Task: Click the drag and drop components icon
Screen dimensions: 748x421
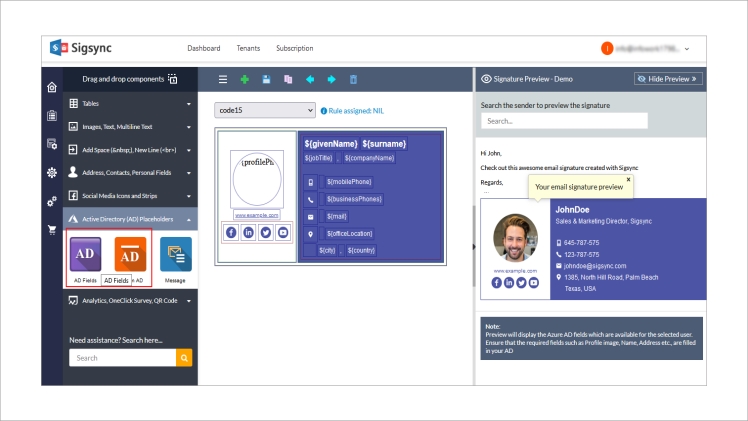Action: (x=173, y=79)
